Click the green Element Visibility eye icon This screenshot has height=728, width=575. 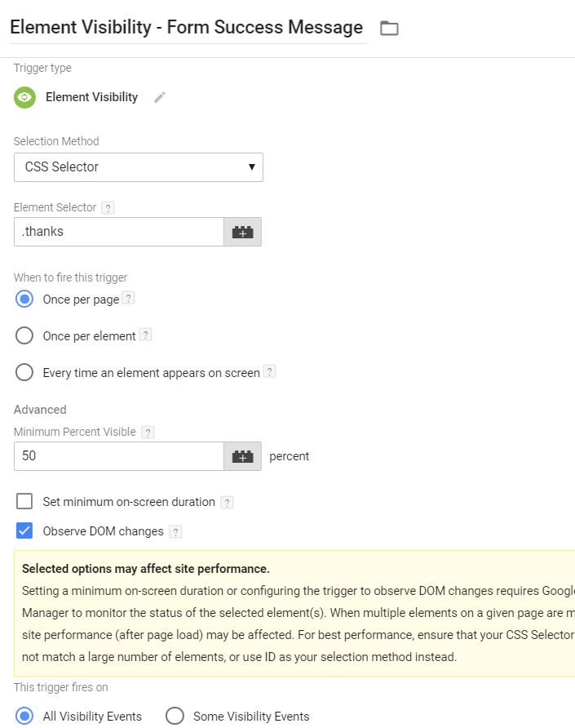click(x=25, y=97)
